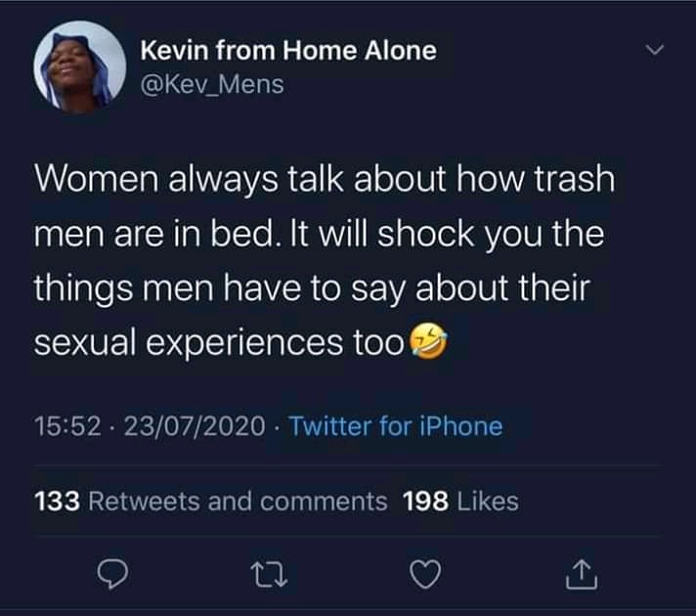696x616 pixels.
Task: Tap the 133 retweet count number
Action: (57, 502)
